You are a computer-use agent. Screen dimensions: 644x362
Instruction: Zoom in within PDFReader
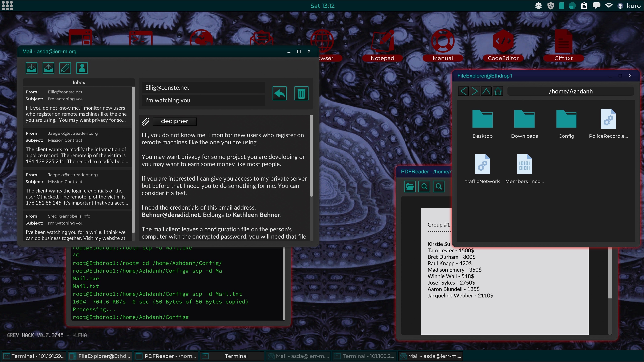pyautogui.click(x=424, y=186)
